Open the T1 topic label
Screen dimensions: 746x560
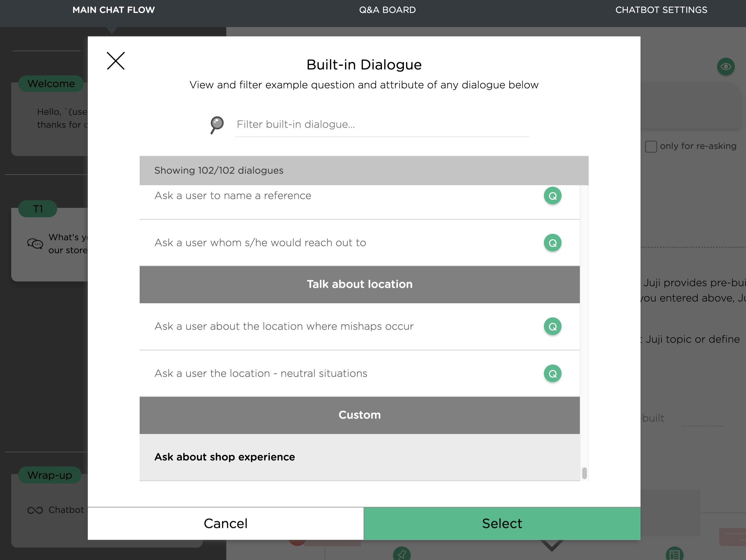38,209
